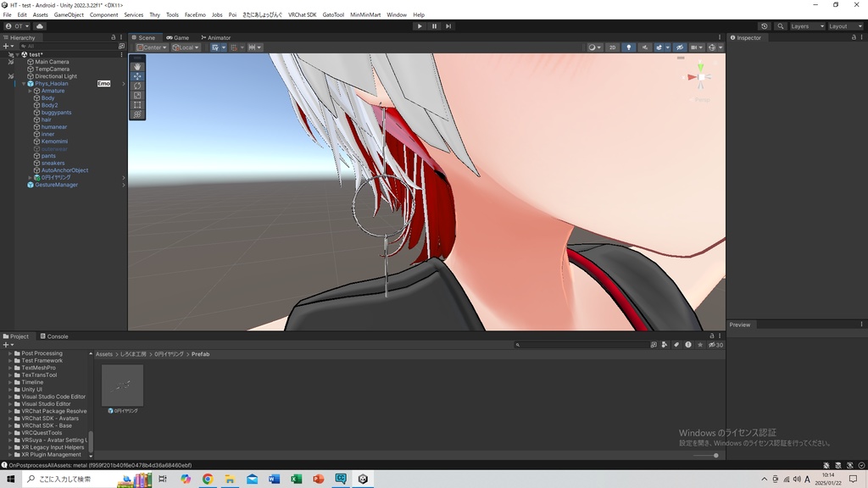Open Layout dropdown
This screenshot has height=488, width=868.
coord(845,26)
